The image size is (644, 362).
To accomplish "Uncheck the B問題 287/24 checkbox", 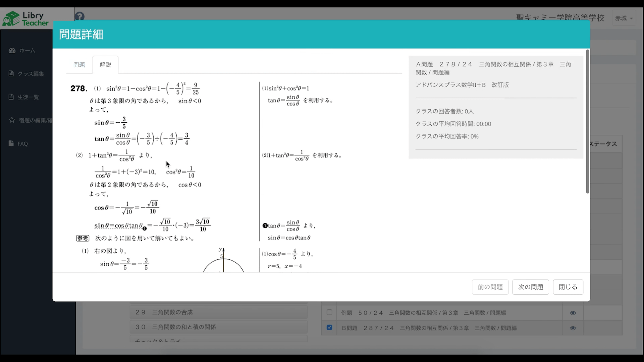I will pos(329,328).
